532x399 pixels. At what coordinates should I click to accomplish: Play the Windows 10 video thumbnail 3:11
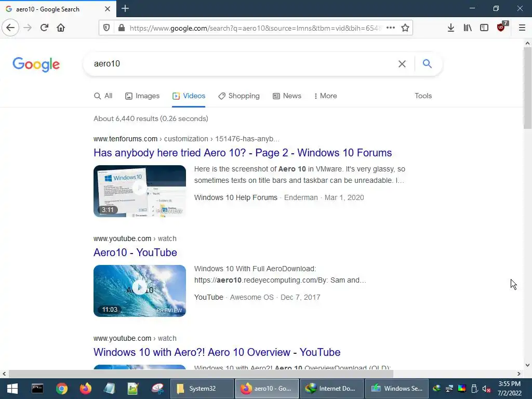pos(140,191)
